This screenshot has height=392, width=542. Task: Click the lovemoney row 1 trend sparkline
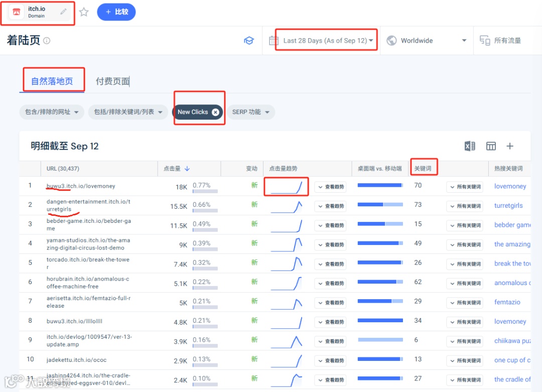pos(287,187)
